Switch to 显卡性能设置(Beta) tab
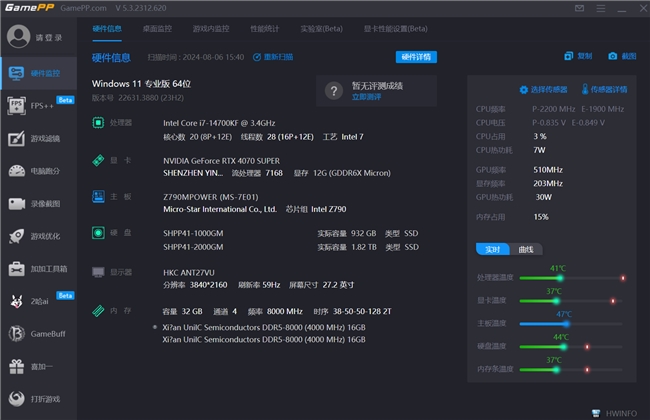Screen dimensions: 650x420 [395, 29]
